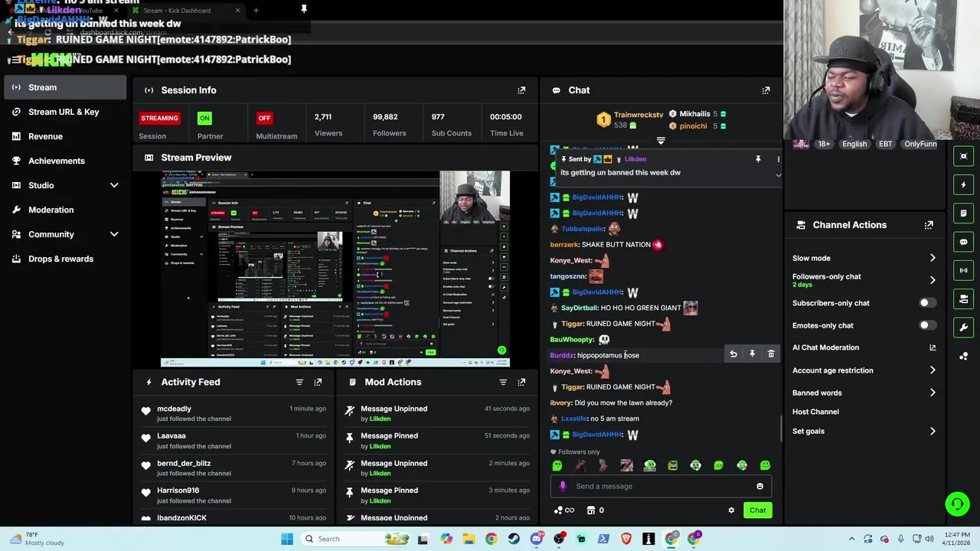The height and width of the screenshot is (551, 980).
Task: Click the focus frame icon in right toolbar
Action: click(x=964, y=156)
